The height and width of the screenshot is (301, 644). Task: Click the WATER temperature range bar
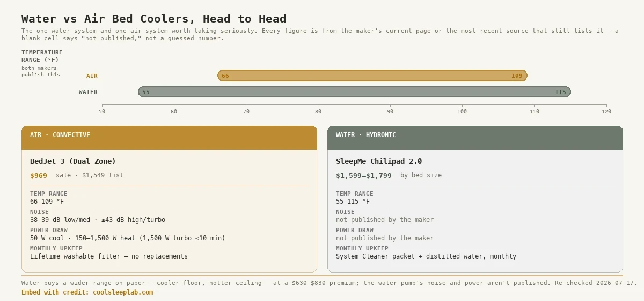pos(354,92)
